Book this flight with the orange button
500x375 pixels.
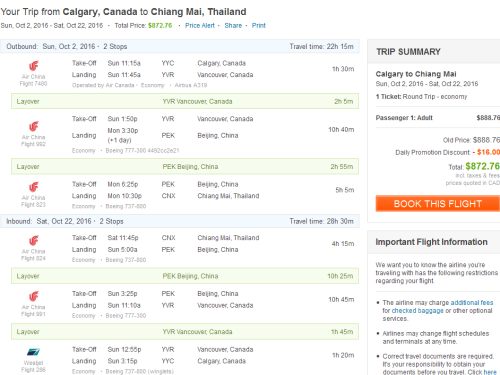tap(438, 203)
